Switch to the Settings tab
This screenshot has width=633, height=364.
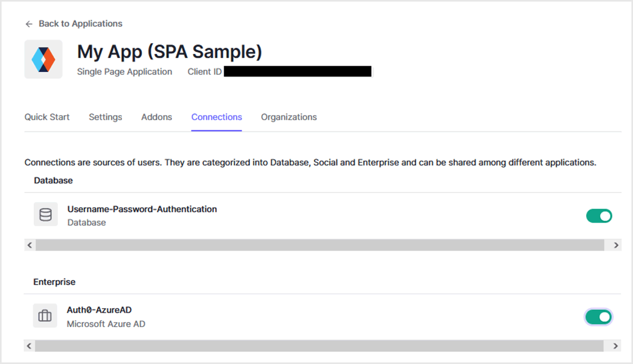pos(105,117)
